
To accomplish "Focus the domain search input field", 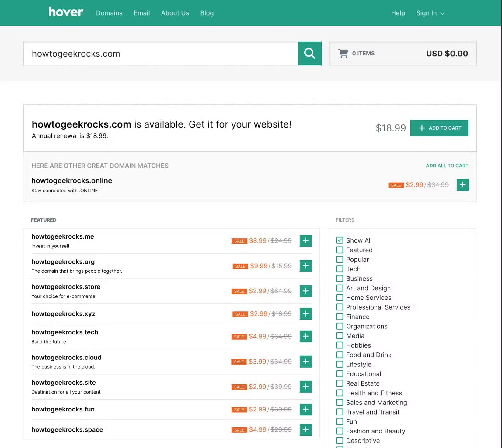I will [x=161, y=54].
